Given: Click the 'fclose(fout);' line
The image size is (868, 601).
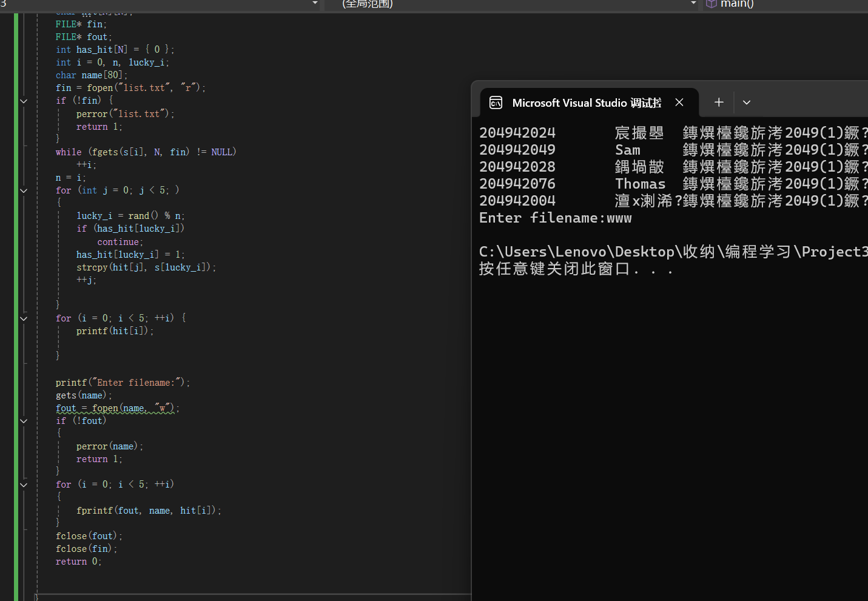Looking at the screenshot, I should tap(89, 536).
